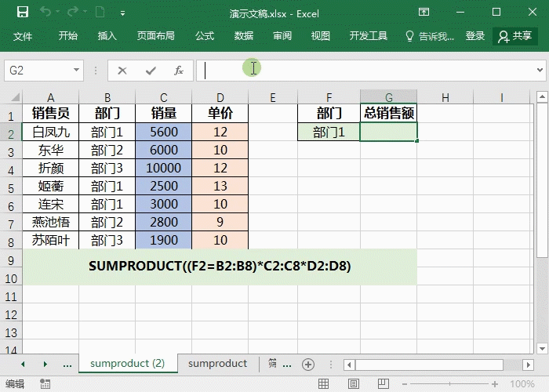Select cell F2 containing 部门1

329,132
